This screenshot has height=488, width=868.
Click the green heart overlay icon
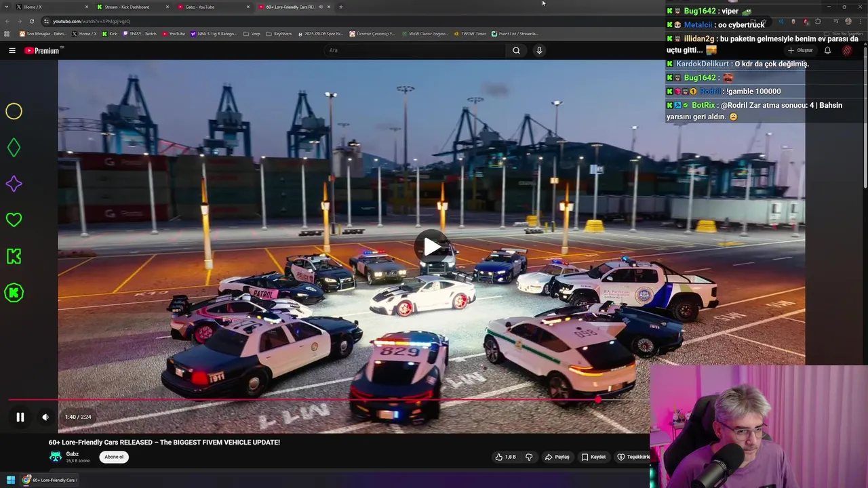14,220
